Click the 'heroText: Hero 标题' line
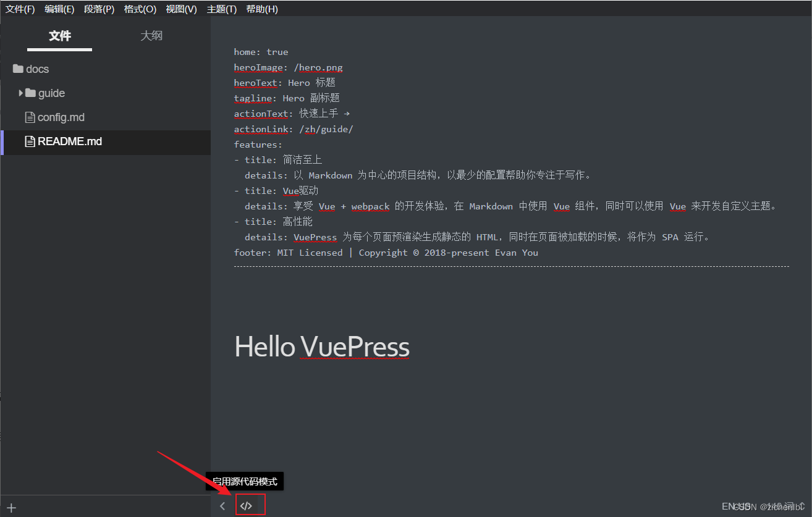Screen dimensions: 812x517 pyautogui.click(x=284, y=83)
